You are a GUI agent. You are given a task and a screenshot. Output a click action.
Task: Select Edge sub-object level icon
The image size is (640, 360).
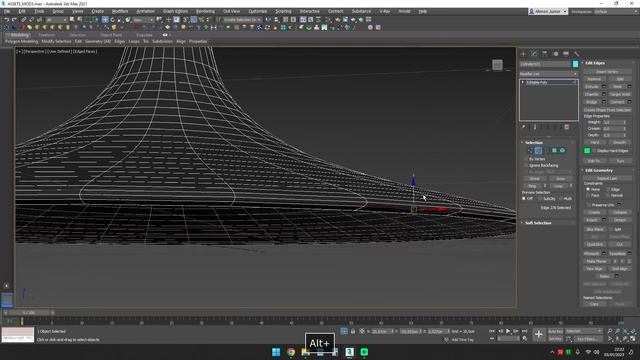pos(538,151)
